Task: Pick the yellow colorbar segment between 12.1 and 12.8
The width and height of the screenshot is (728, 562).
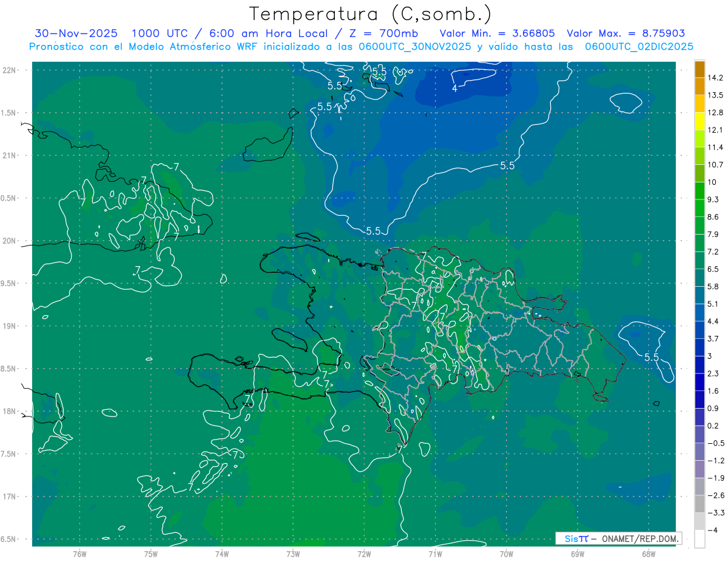Action: [x=699, y=121]
